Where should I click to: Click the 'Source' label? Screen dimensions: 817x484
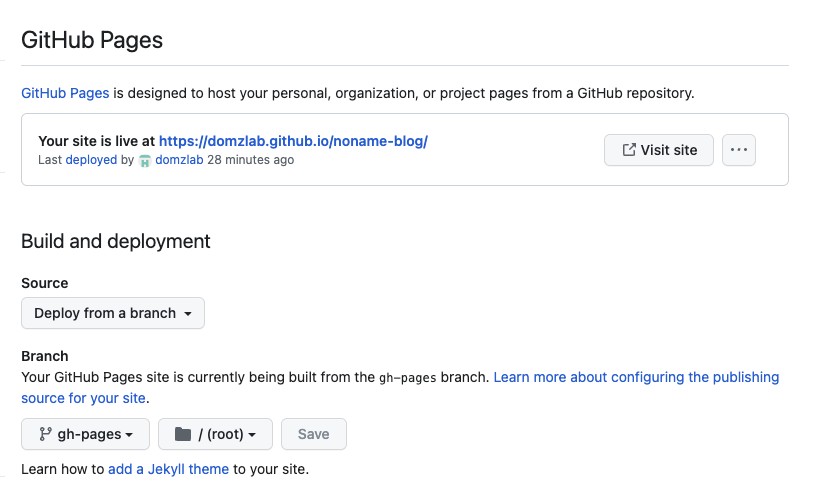(45, 283)
